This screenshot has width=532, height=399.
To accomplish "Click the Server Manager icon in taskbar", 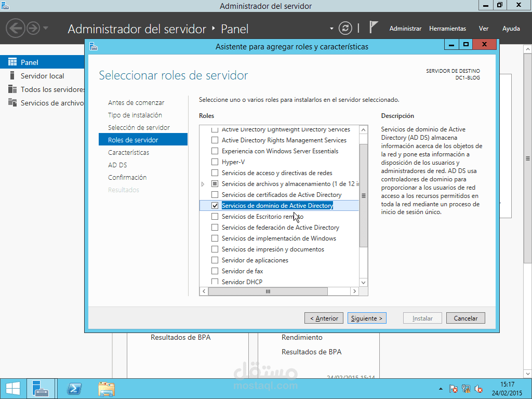I will coord(41,388).
